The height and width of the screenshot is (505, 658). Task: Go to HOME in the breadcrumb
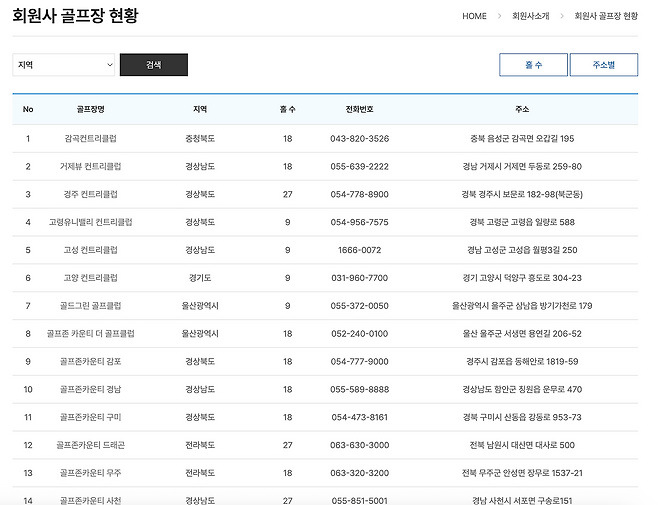[x=474, y=16]
